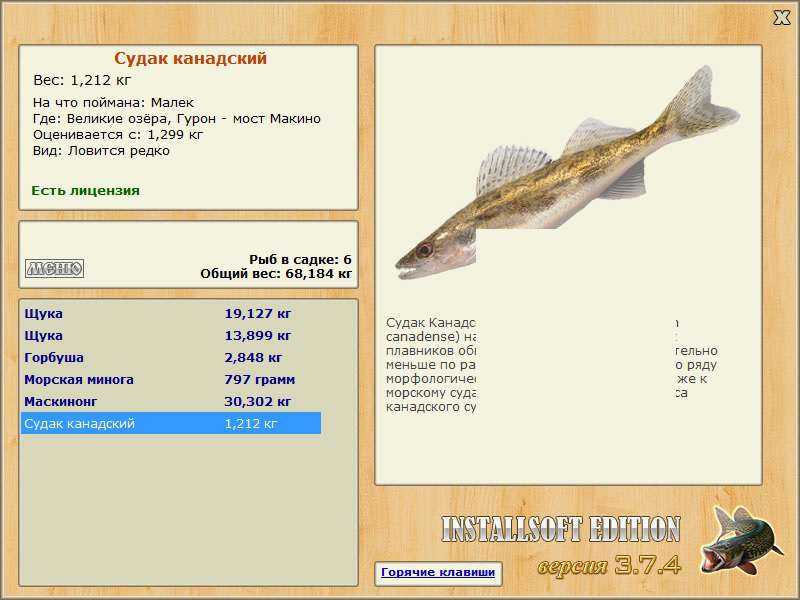Click the 2,848 кг weight value
800x600 pixels.
[x=253, y=358]
